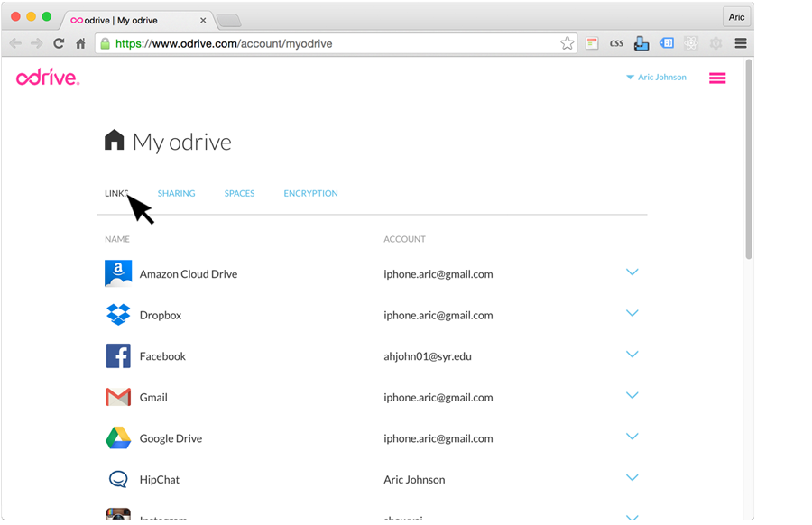Click the HipChat name
The image size is (812, 525).
(x=160, y=479)
